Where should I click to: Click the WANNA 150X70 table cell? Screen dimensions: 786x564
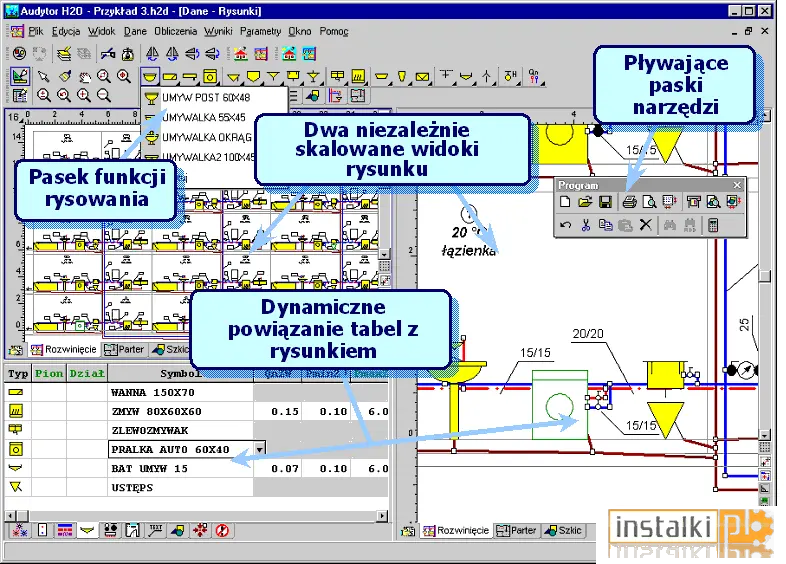(180, 392)
